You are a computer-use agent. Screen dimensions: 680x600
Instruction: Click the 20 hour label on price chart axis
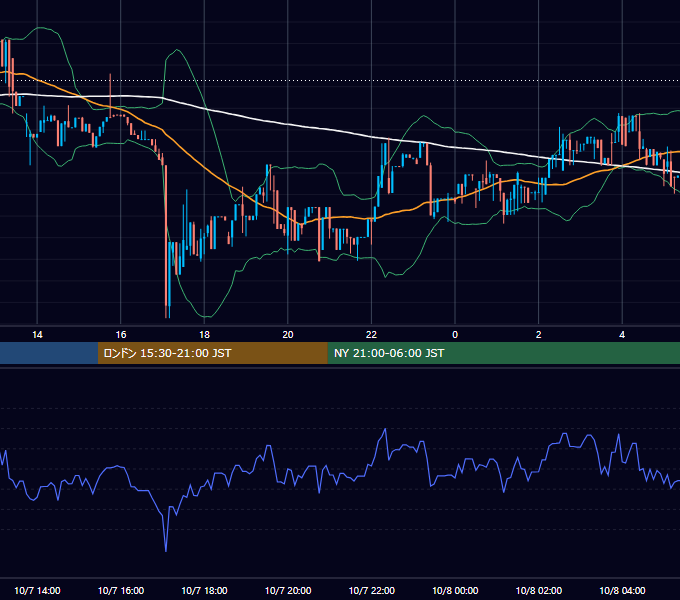pyautogui.click(x=288, y=335)
